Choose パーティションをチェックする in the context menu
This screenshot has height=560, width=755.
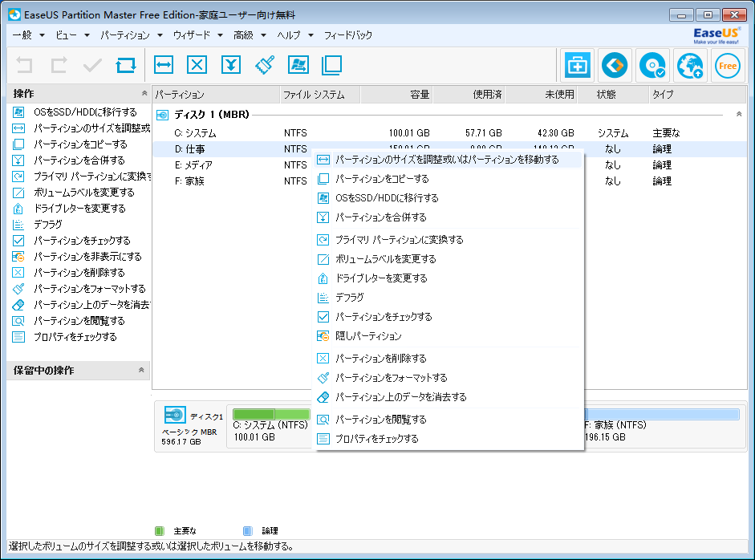(448, 316)
